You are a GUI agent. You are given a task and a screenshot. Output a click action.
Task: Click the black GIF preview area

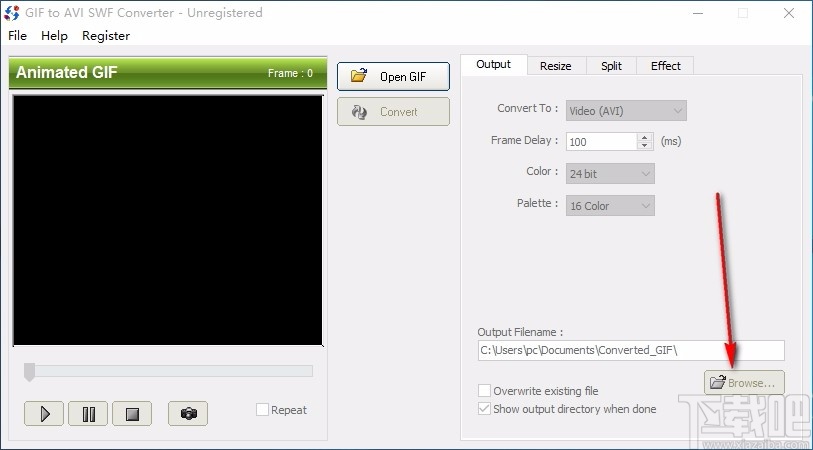(x=167, y=220)
